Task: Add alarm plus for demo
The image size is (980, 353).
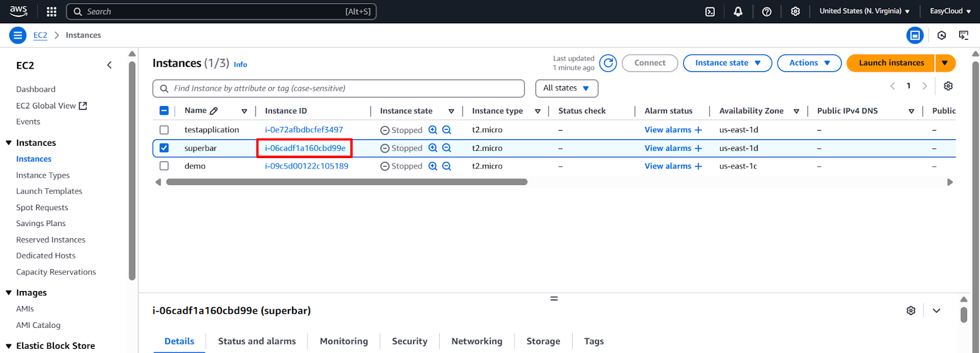Action: [x=698, y=166]
